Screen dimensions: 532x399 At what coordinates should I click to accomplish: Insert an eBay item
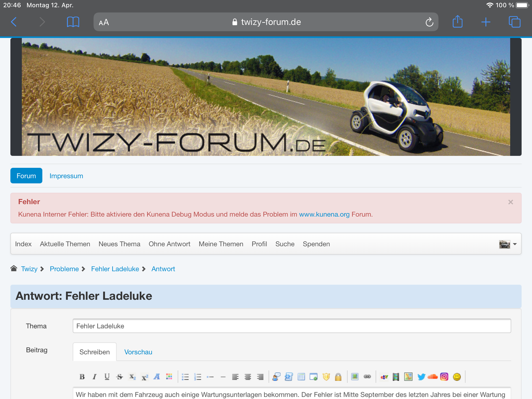click(384, 377)
